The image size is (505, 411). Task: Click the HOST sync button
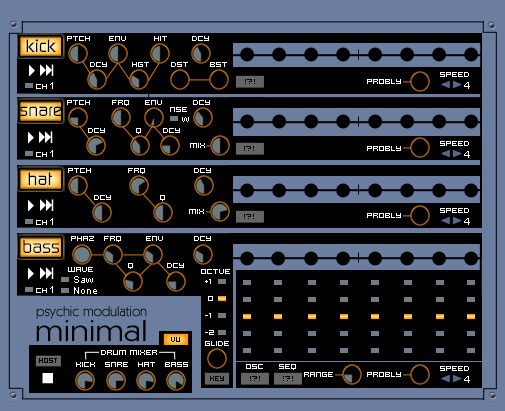click(48, 361)
